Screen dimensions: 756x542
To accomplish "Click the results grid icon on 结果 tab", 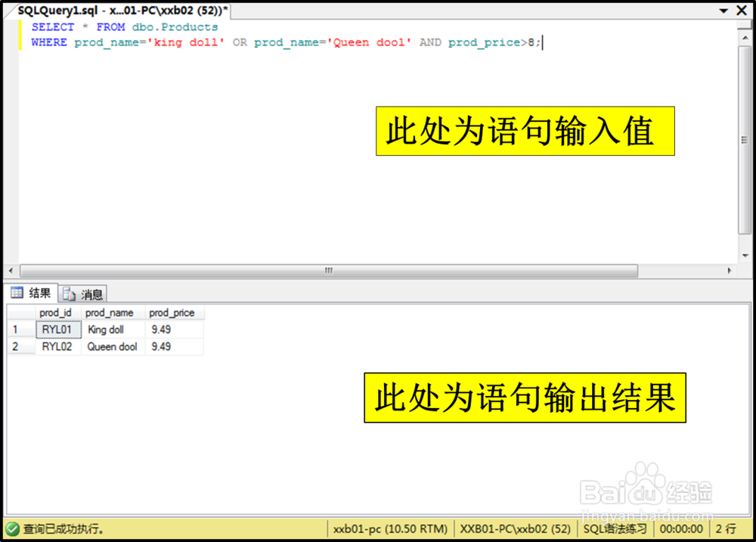I will tap(17, 293).
